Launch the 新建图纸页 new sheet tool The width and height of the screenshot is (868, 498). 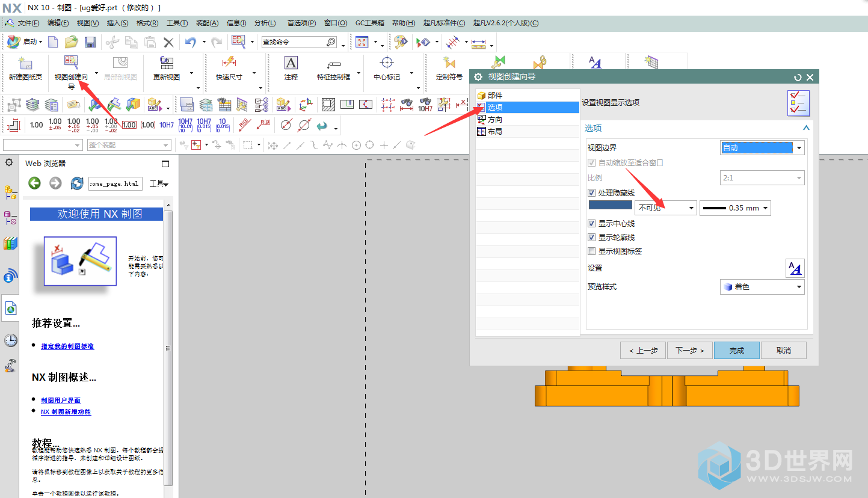[25, 70]
